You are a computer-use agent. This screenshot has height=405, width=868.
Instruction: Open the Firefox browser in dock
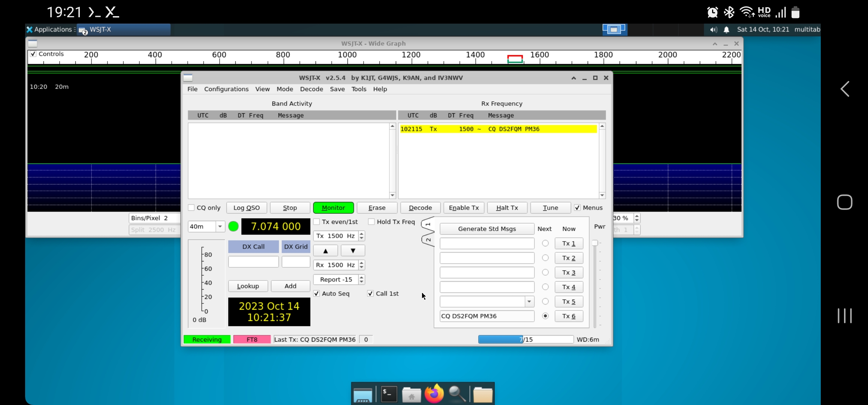point(434,394)
